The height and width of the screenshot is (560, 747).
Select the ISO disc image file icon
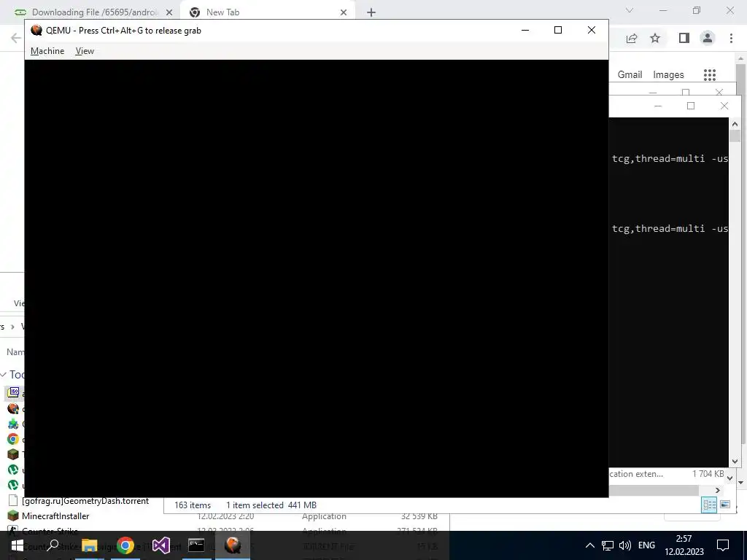pos(13,393)
